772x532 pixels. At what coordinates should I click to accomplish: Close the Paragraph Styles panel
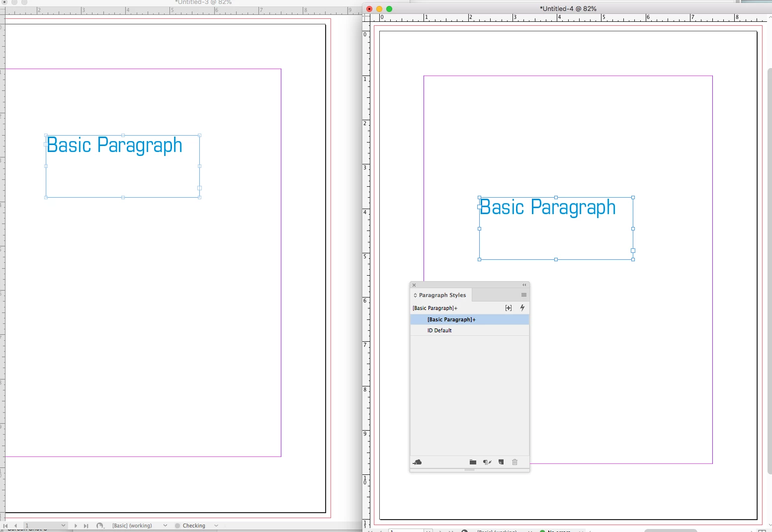(x=414, y=285)
